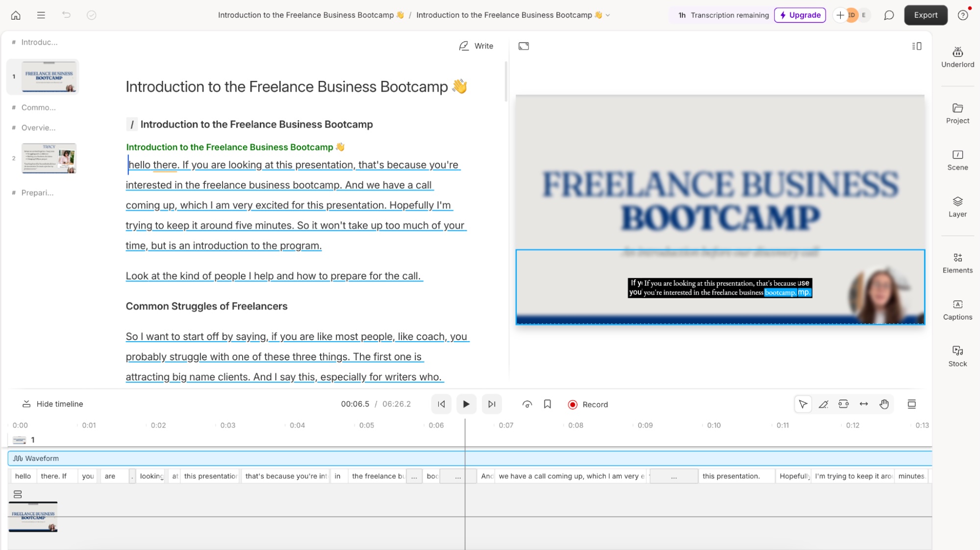Open the Captions panel
Image resolution: width=980 pixels, height=550 pixels.
(957, 310)
